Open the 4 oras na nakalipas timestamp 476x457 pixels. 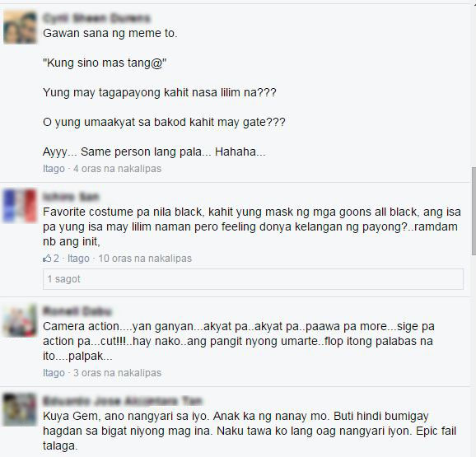pos(117,169)
